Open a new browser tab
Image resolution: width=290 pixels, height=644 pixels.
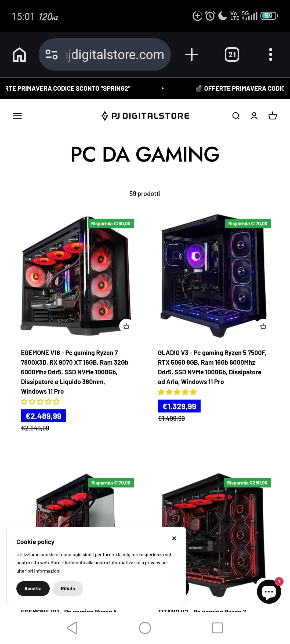click(192, 54)
